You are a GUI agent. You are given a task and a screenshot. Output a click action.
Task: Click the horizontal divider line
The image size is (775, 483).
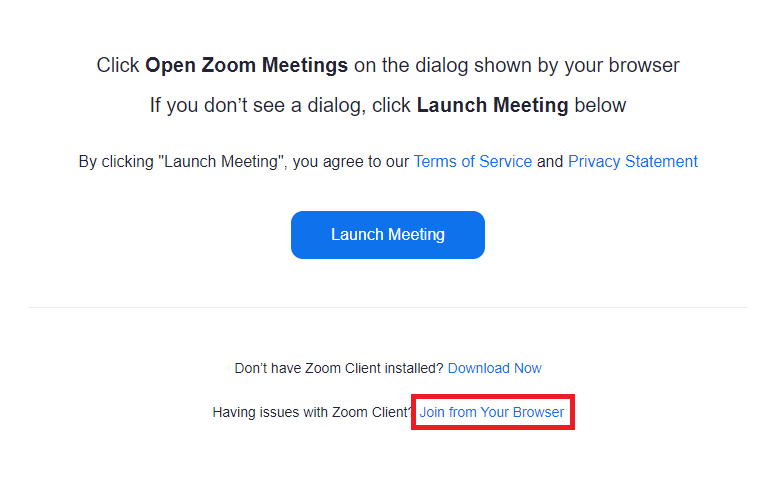click(387, 307)
